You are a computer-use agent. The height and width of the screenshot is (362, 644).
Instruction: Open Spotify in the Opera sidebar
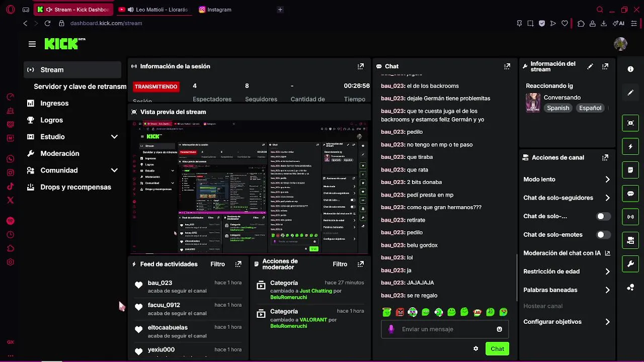tap(11, 221)
